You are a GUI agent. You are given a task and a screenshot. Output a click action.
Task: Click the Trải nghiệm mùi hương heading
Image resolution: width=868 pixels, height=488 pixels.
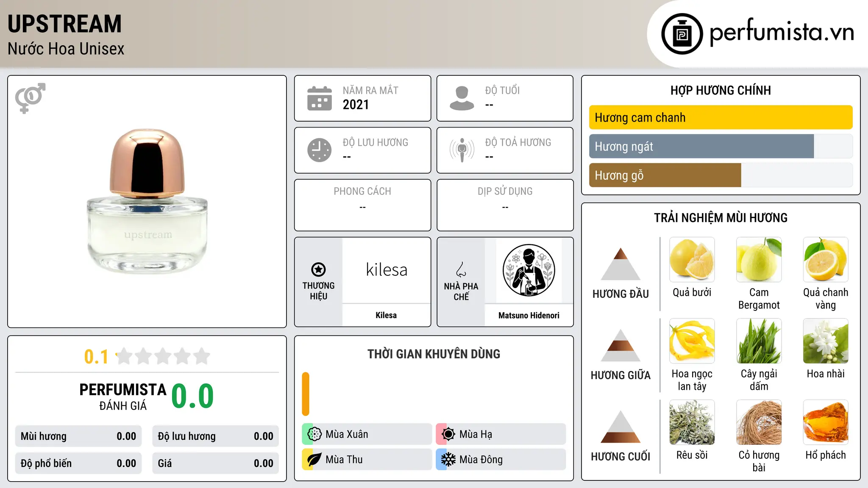pyautogui.click(x=721, y=218)
